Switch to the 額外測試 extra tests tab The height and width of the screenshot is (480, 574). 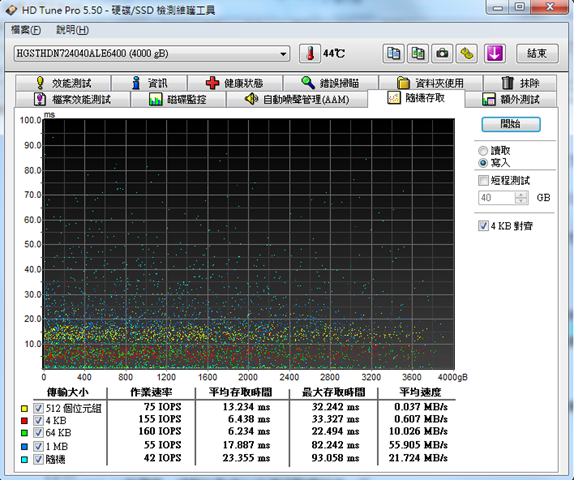511,99
